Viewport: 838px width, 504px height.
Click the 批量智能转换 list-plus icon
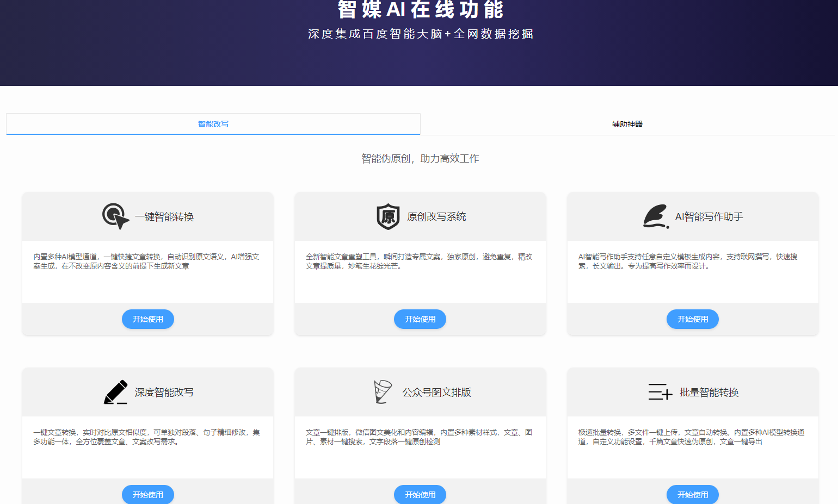(x=660, y=392)
